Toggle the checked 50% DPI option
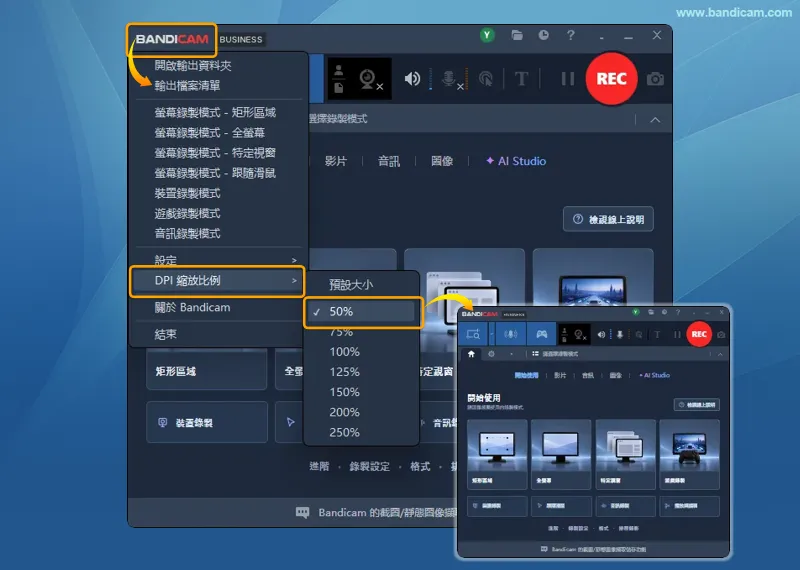Screen dimensions: 800x570 [x=363, y=311]
